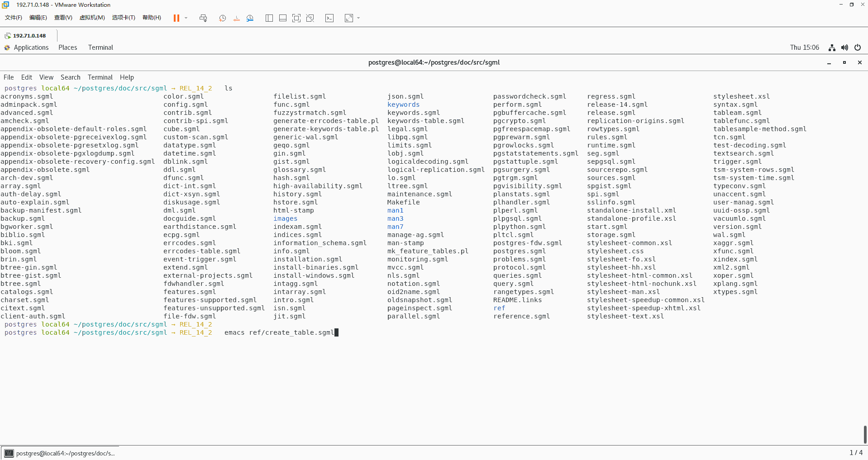Click the network status icon in panel
868x460 pixels.
832,47
